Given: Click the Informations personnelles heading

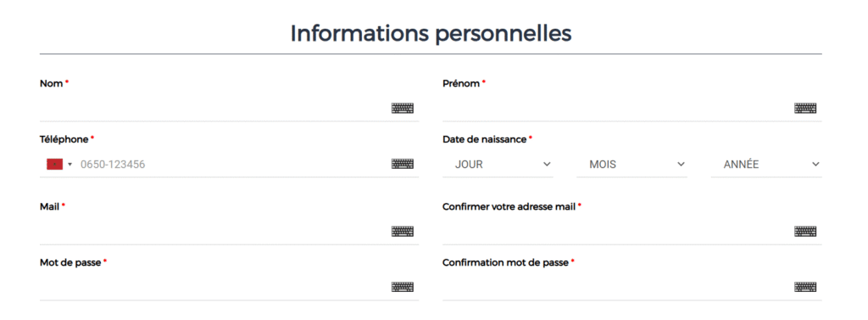Looking at the screenshot, I should coord(431,34).
